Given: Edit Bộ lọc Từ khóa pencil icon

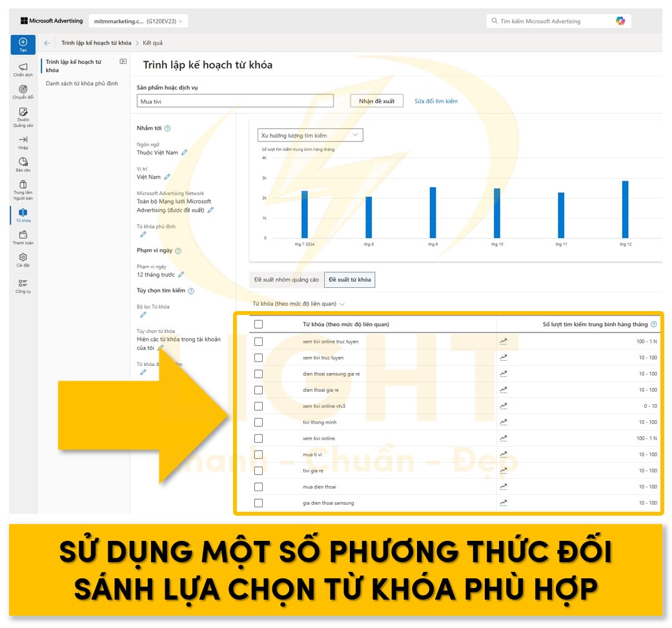Looking at the screenshot, I should tap(143, 314).
